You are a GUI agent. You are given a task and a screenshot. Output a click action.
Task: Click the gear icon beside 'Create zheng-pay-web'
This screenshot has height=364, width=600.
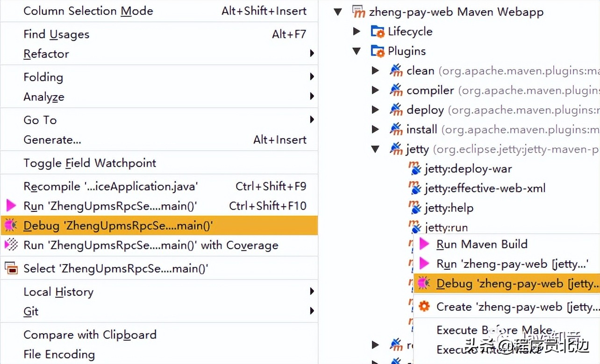[x=424, y=307]
